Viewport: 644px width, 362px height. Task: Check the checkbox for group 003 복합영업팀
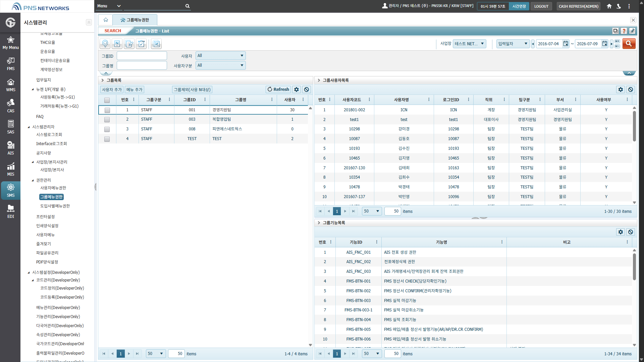[107, 120]
